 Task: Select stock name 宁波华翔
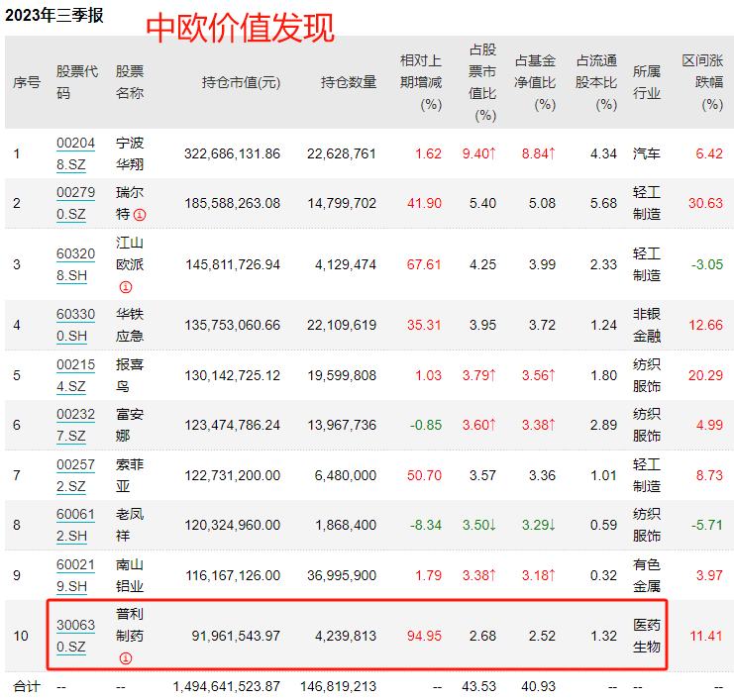(130, 153)
